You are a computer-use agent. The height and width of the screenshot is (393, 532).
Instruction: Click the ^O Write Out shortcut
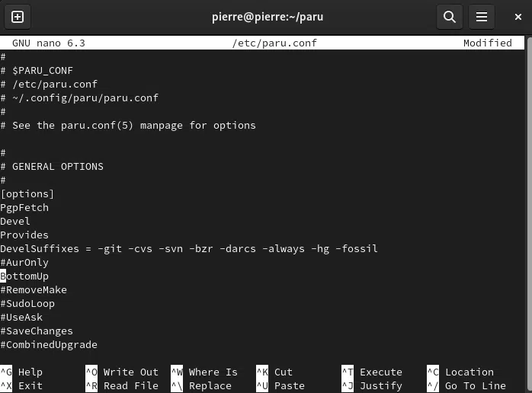(122, 372)
